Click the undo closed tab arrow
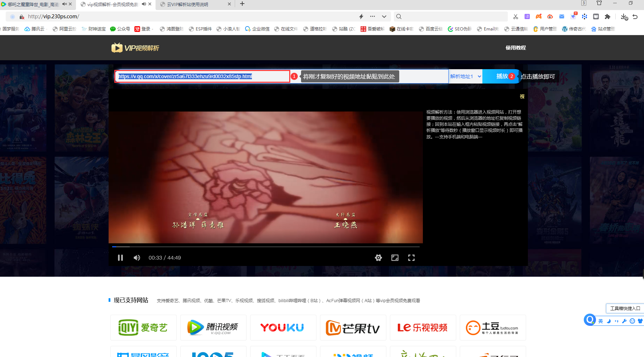644x357 pixels. coord(635,16)
